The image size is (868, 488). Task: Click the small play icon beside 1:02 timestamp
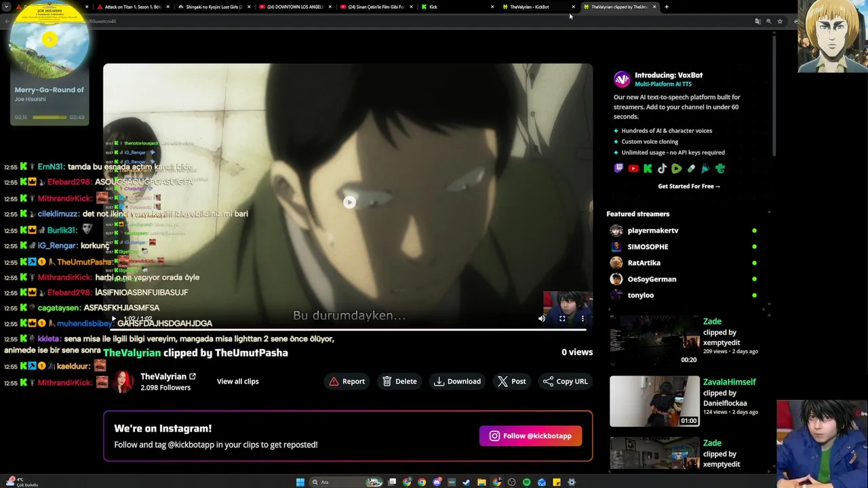[x=114, y=319]
